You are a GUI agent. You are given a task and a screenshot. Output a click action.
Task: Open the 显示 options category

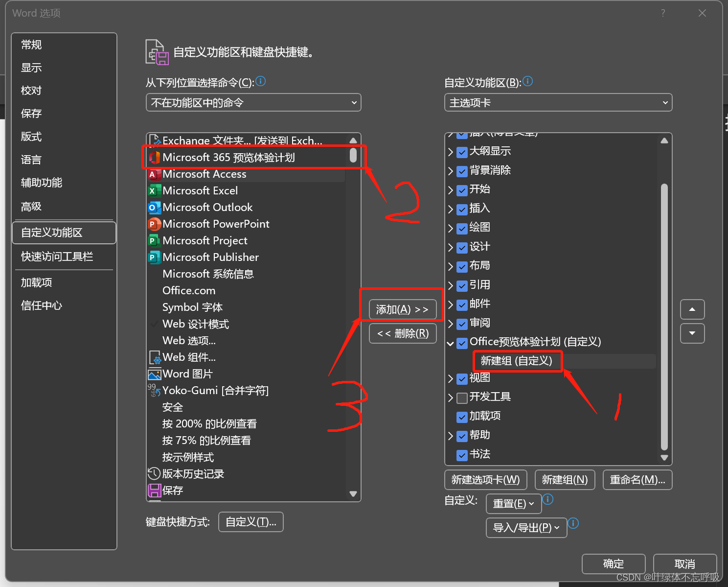(x=64, y=68)
